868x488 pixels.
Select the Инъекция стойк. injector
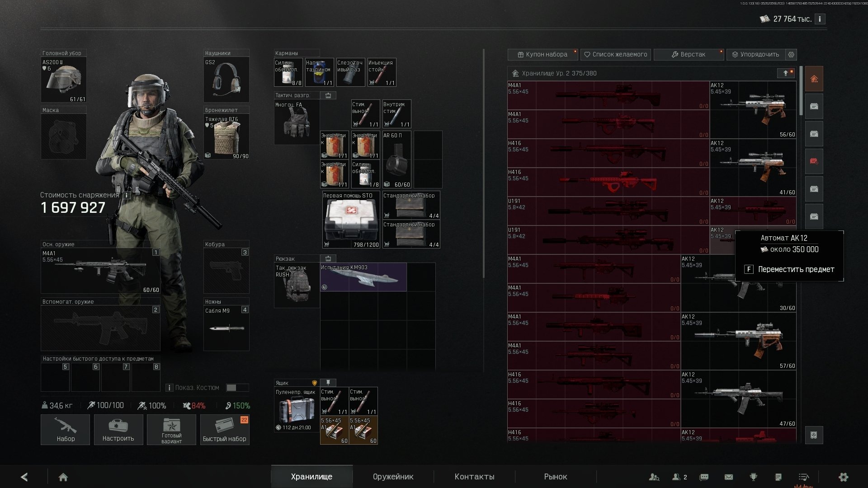click(382, 72)
